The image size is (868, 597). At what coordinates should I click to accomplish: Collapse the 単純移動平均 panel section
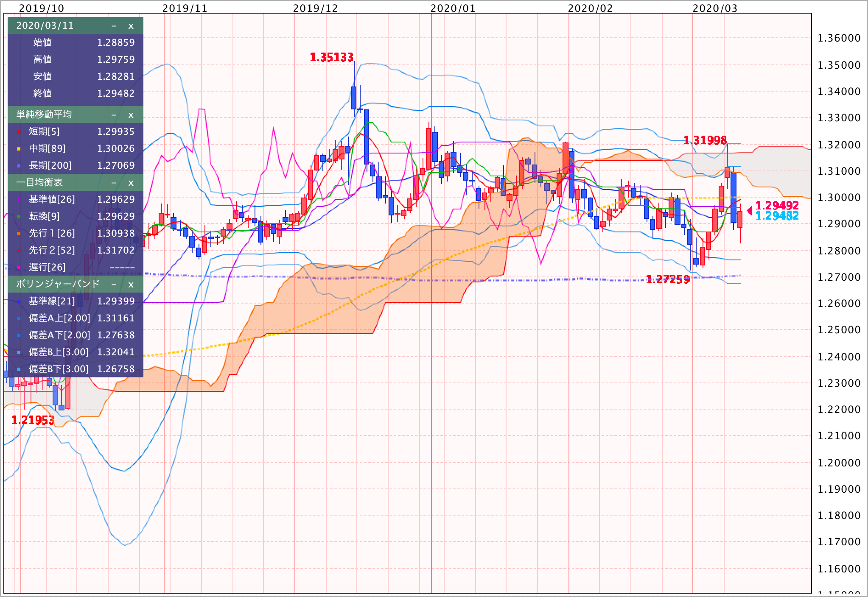114,115
